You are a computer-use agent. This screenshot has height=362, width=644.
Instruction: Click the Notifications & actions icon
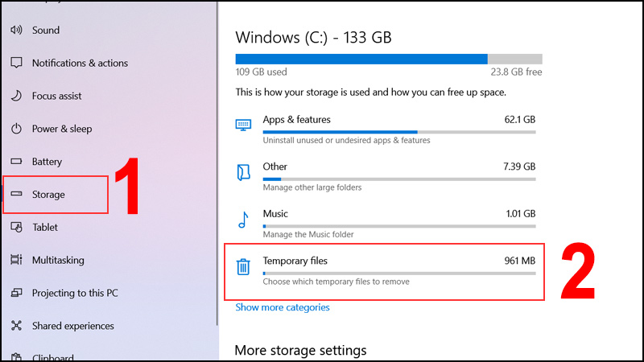tap(15, 64)
